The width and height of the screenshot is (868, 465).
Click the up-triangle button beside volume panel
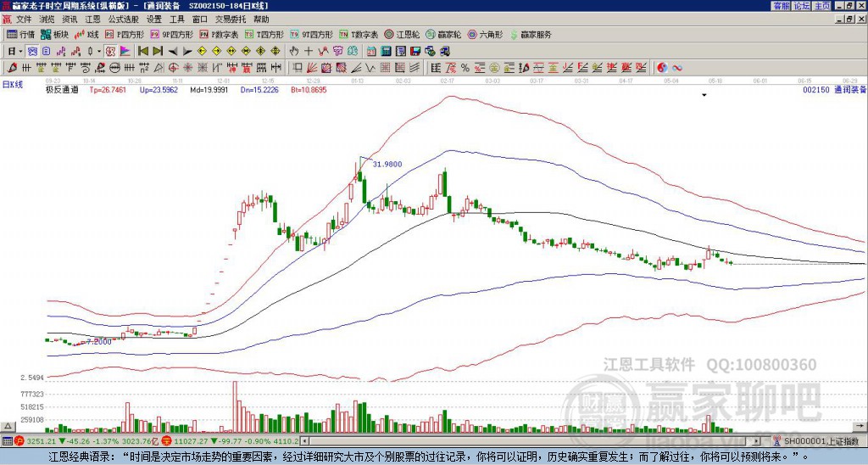point(8,426)
